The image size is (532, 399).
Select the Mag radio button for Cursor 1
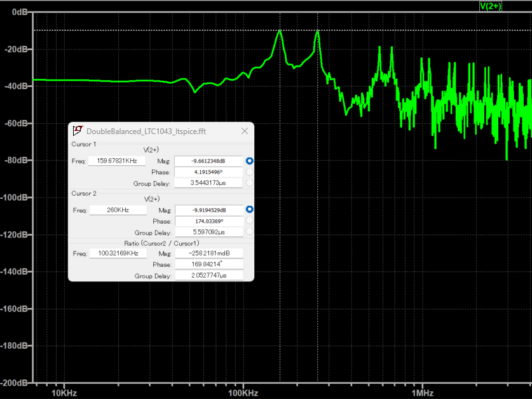click(x=249, y=161)
